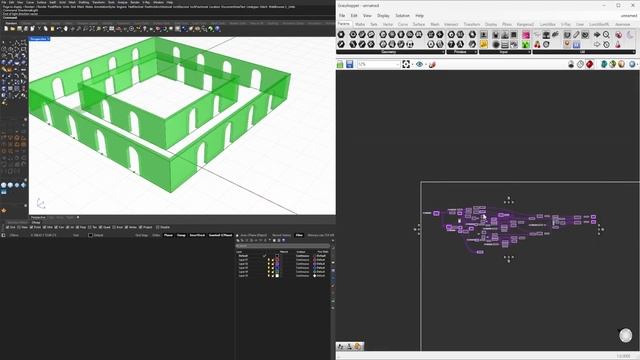This screenshot has width=640, height=360.
Task: Click the blue globe icon in canvas toolbar
Action: [x=632, y=64]
